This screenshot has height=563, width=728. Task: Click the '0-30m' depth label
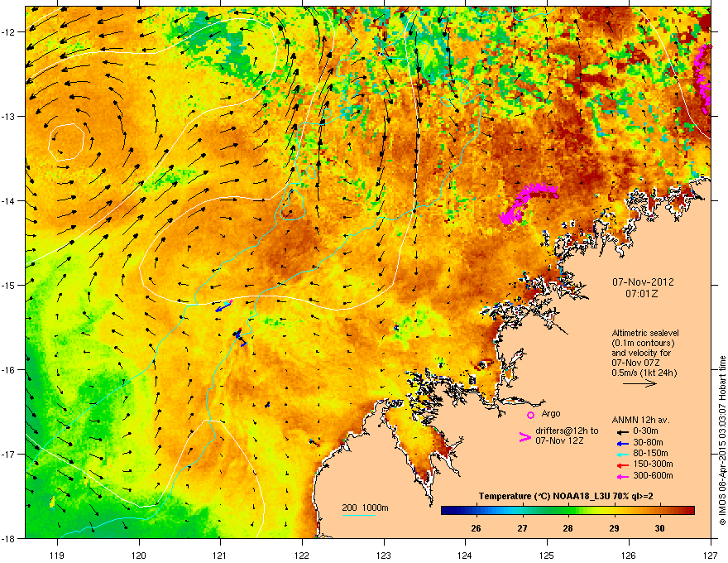point(645,431)
